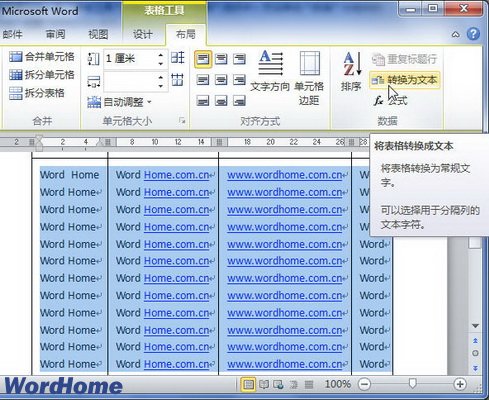Screen dimensions: 489x400
Task: Open Word Help question mark
Action: (473, 34)
